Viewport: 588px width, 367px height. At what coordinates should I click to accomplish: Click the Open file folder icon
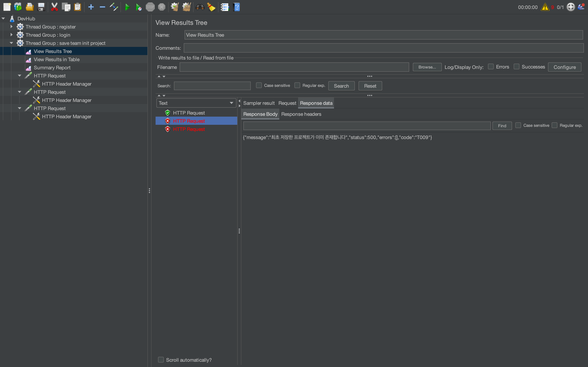pyautogui.click(x=30, y=7)
